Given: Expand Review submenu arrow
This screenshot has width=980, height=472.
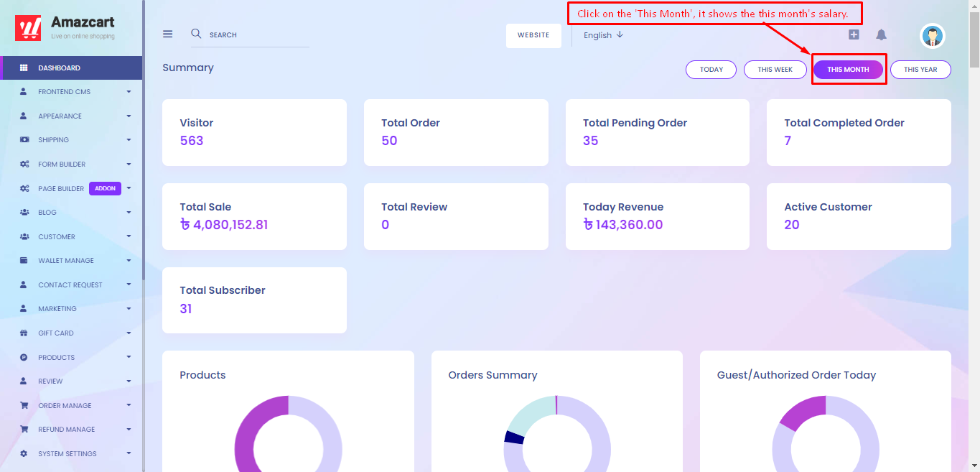Looking at the screenshot, I should click(129, 381).
